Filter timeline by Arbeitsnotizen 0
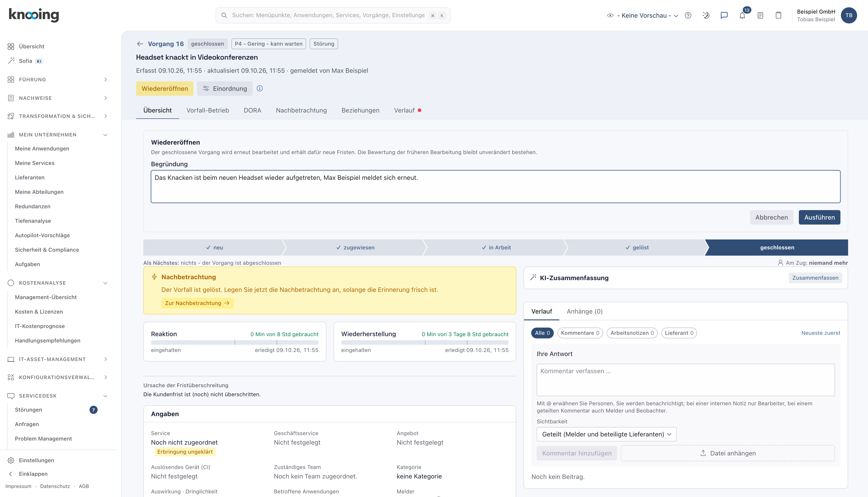Image resolution: width=868 pixels, height=497 pixels. 632,333
